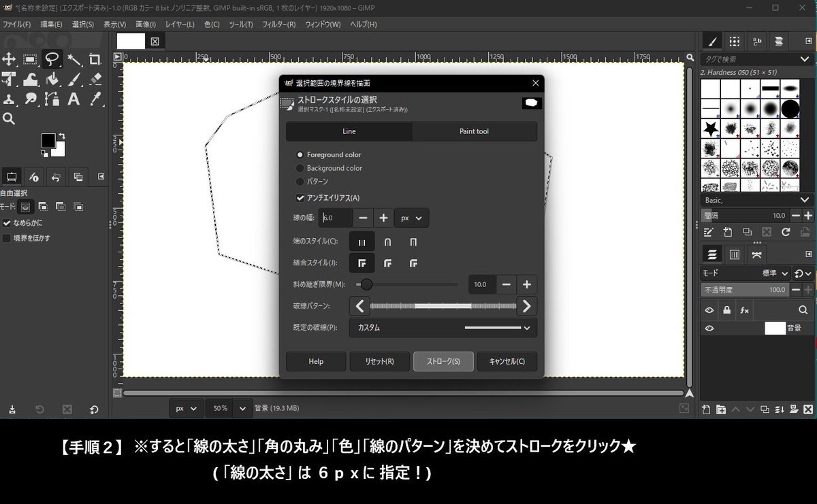The image size is (817, 504).
Task: Adjust the 斜め継ぎ限界 miter limit slider
Action: pyautogui.click(x=407, y=284)
